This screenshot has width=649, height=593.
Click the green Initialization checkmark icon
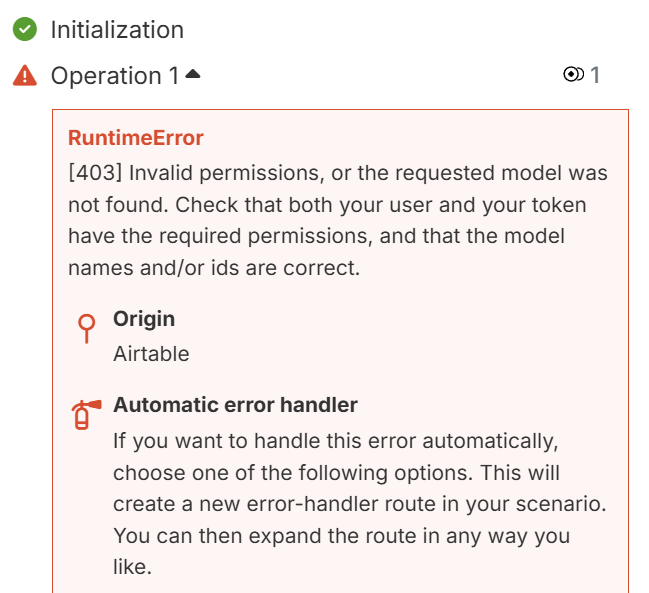tap(25, 30)
